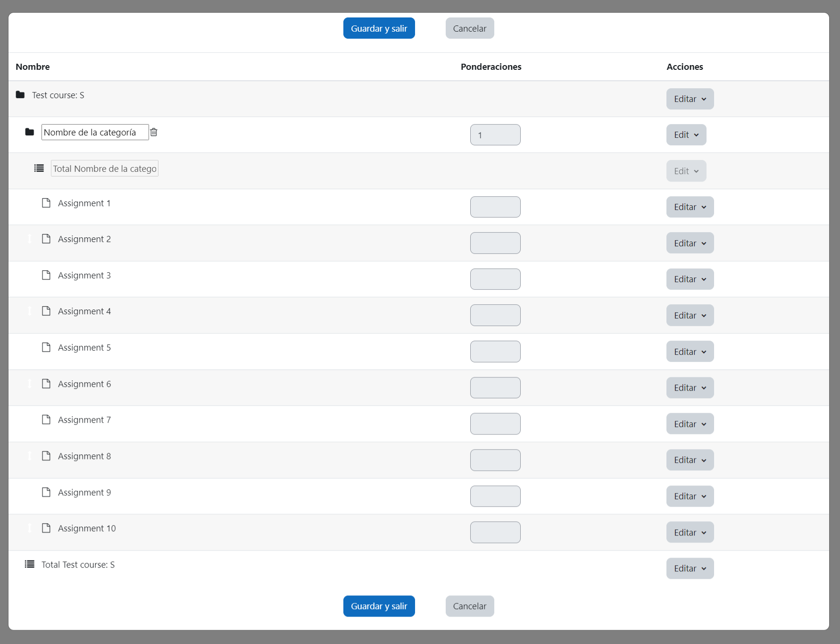840x644 pixels.
Task: Open Edit menu for the new category row
Action: click(x=686, y=135)
